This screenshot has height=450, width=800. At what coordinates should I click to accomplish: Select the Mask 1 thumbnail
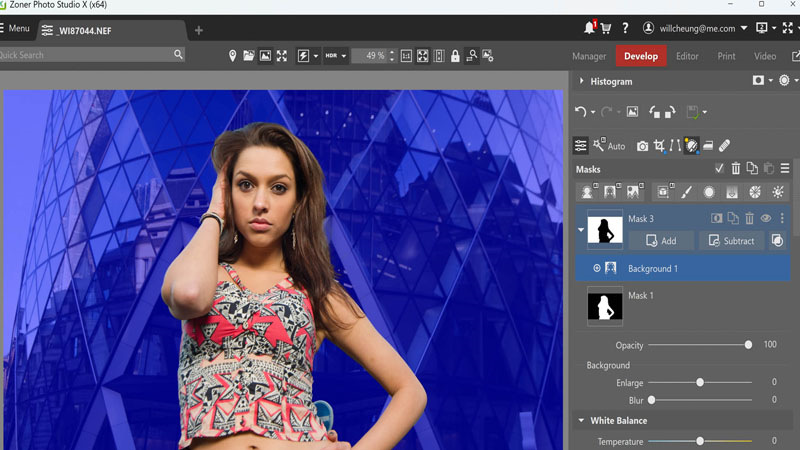(x=605, y=306)
